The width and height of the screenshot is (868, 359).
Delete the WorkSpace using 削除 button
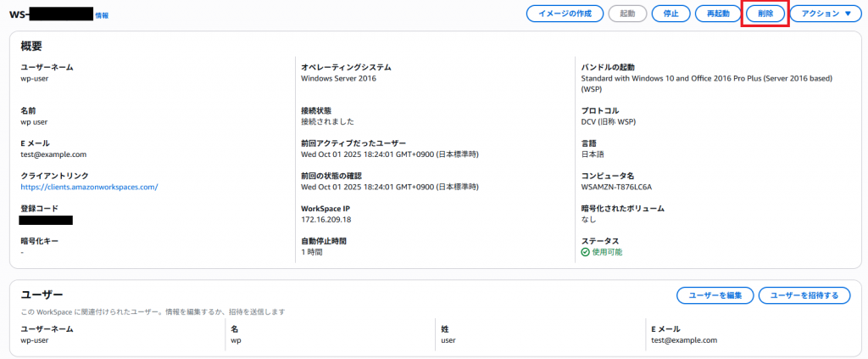click(765, 14)
